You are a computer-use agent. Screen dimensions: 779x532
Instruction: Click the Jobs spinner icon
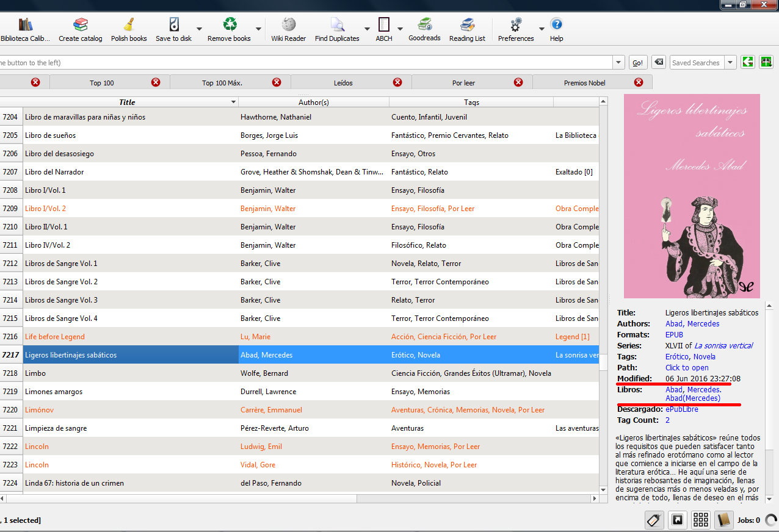point(771,520)
